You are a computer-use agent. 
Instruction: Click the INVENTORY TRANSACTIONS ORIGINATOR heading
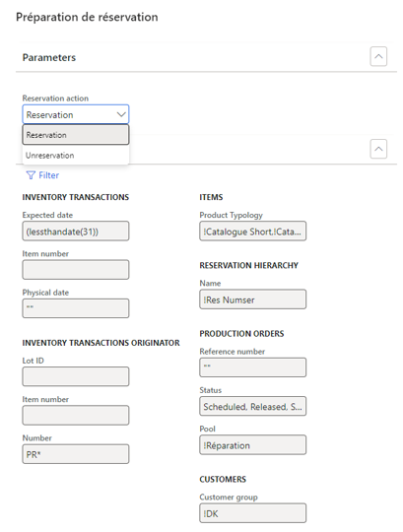pyautogui.click(x=101, y=343)
